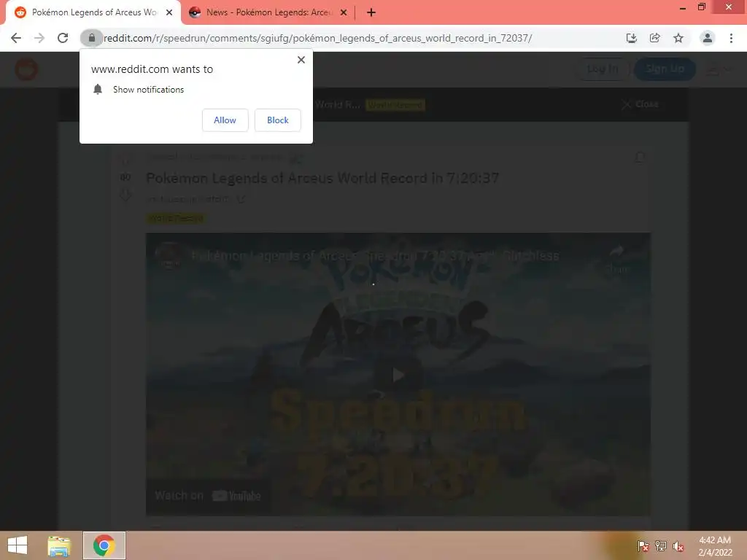View site info via lock icon

click(x=91, y=38)
